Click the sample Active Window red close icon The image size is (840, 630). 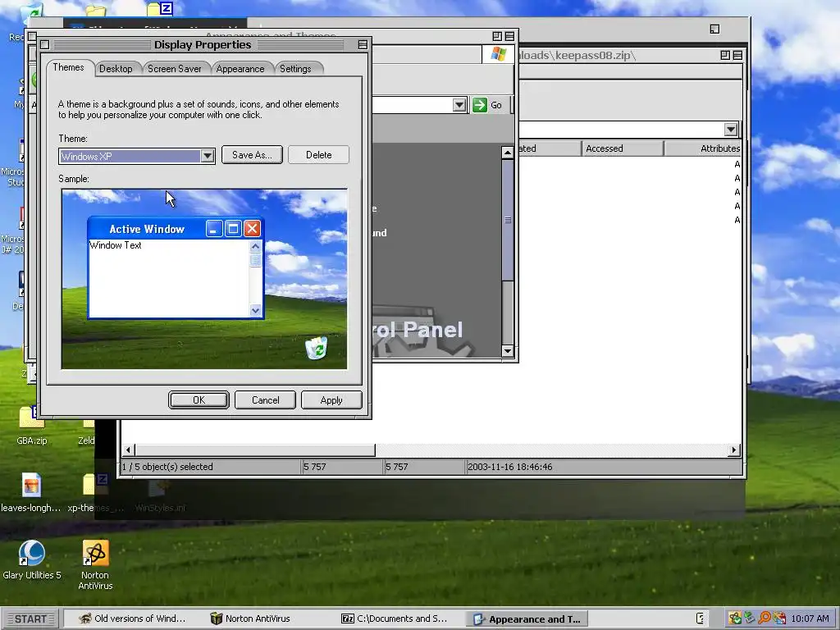click(253, 230)
